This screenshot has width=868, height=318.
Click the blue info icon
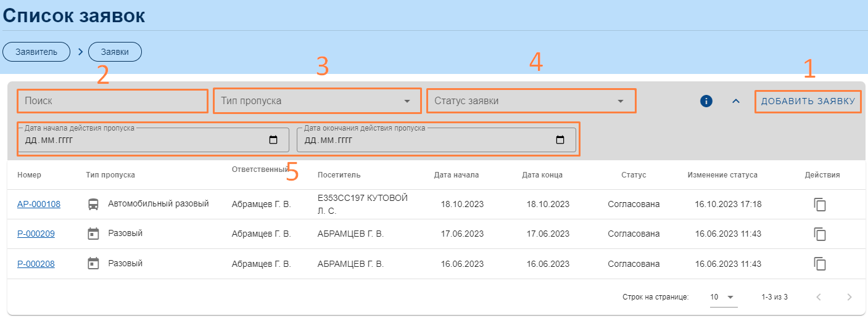click(x=706, y=101)
